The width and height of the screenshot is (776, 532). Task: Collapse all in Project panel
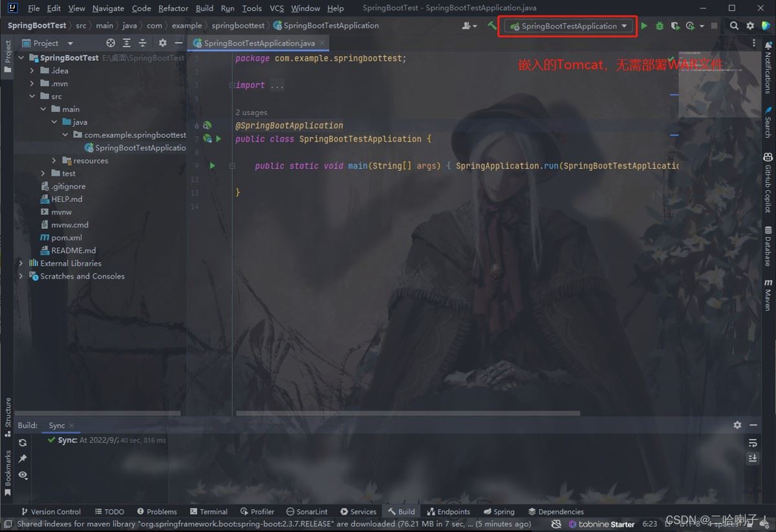[142, 43]
